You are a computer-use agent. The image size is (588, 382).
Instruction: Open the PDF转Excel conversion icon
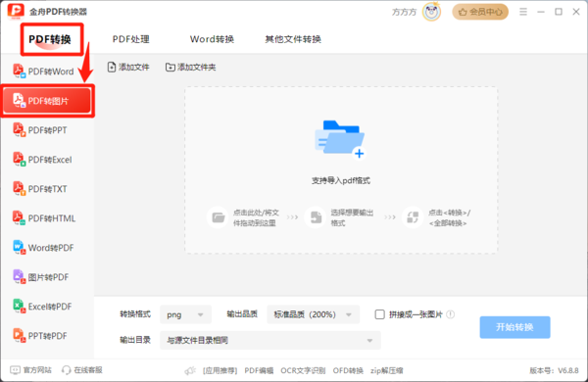click(x=19, y=160)
